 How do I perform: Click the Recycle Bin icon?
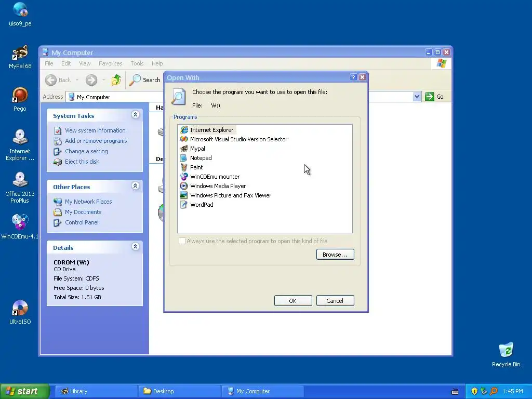click(x=506, y=354)
